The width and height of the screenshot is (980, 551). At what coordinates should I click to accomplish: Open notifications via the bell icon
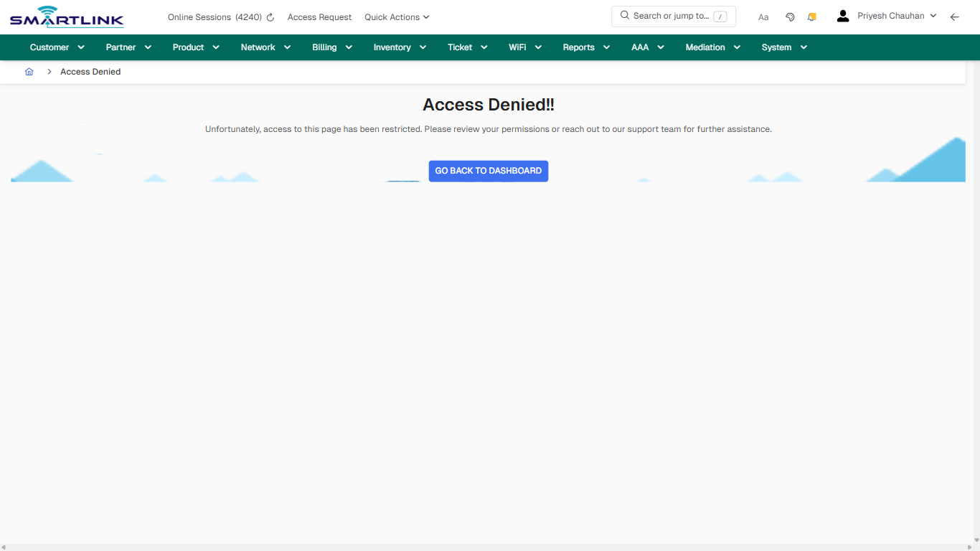811,16
